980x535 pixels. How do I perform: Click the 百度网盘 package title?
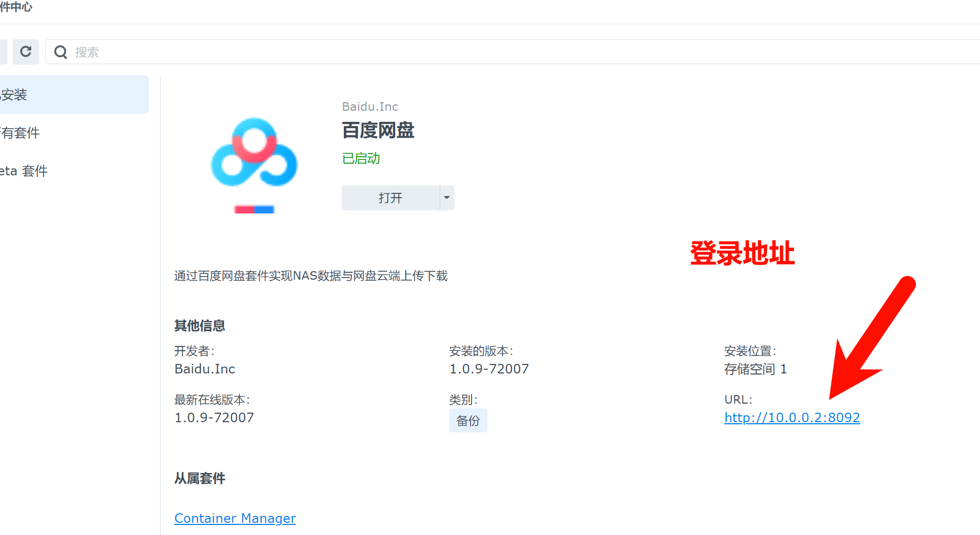[x=378, y=130]
